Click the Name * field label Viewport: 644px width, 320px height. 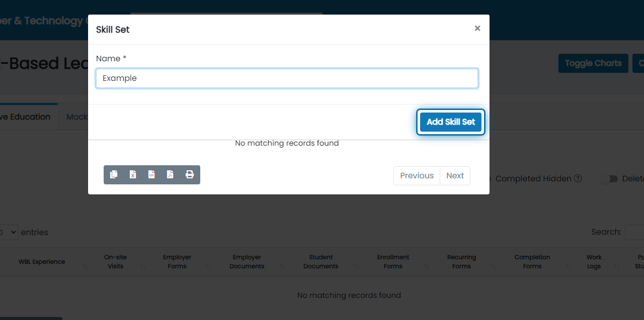coord(111,59)
